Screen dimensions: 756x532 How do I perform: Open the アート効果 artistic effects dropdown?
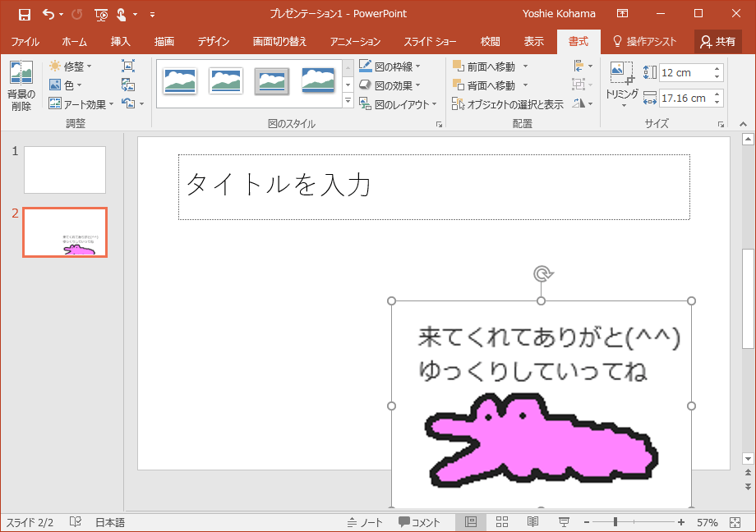[x=81, y=104]
